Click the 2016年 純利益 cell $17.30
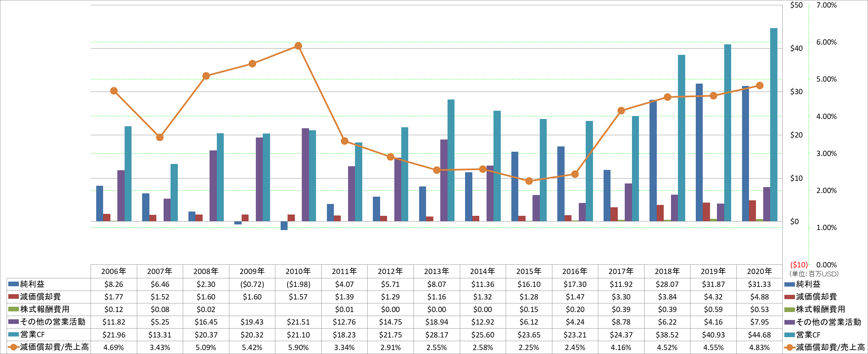The width and height of the screenshot is (868, 354). click(575, 284)
